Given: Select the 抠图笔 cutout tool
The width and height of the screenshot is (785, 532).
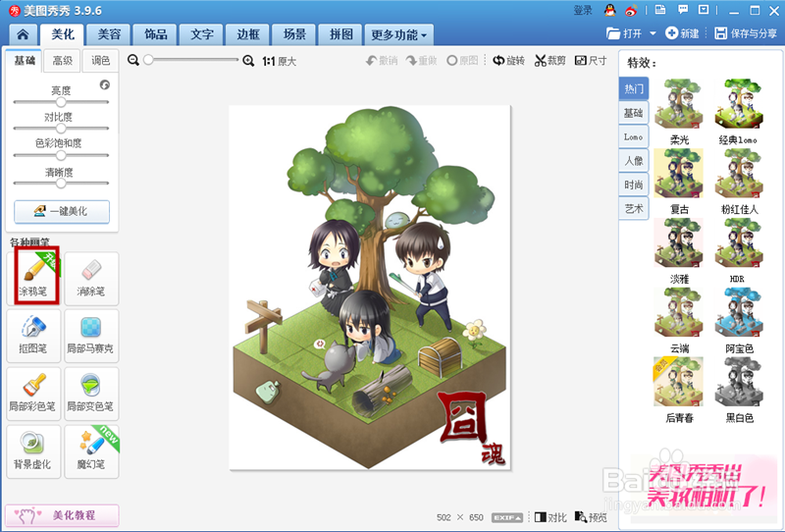Looking at the screenshot, I should click(x=33, y=336).
